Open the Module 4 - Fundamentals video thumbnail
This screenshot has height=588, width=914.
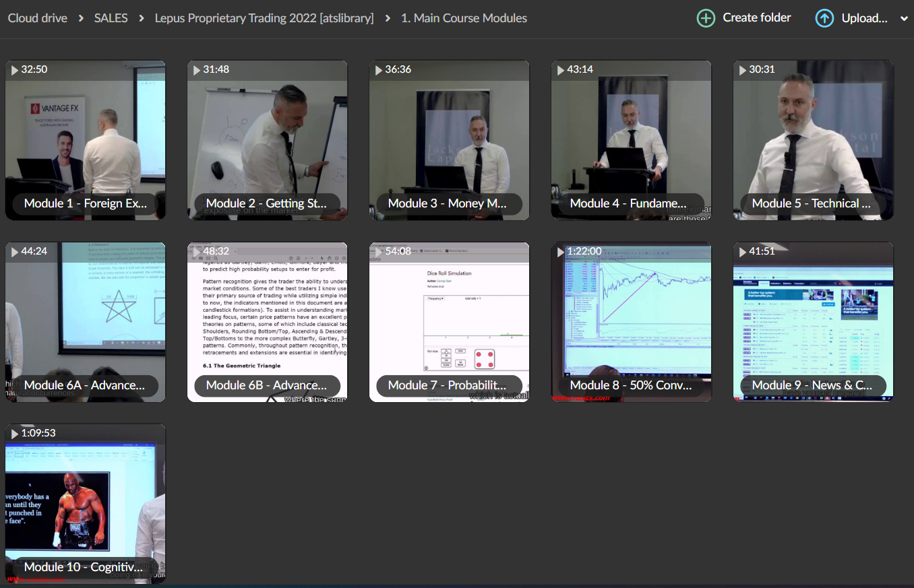(631, 140)
